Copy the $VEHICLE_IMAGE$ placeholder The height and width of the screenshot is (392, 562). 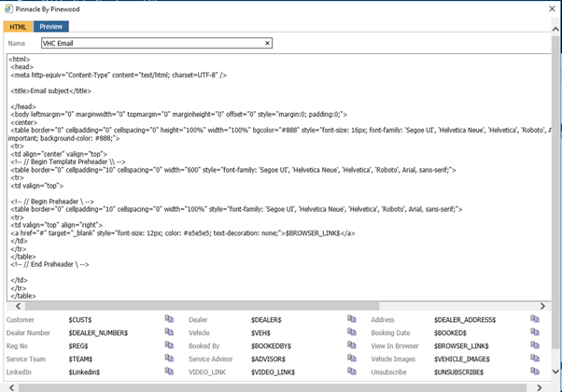click(x=535, y=358)
